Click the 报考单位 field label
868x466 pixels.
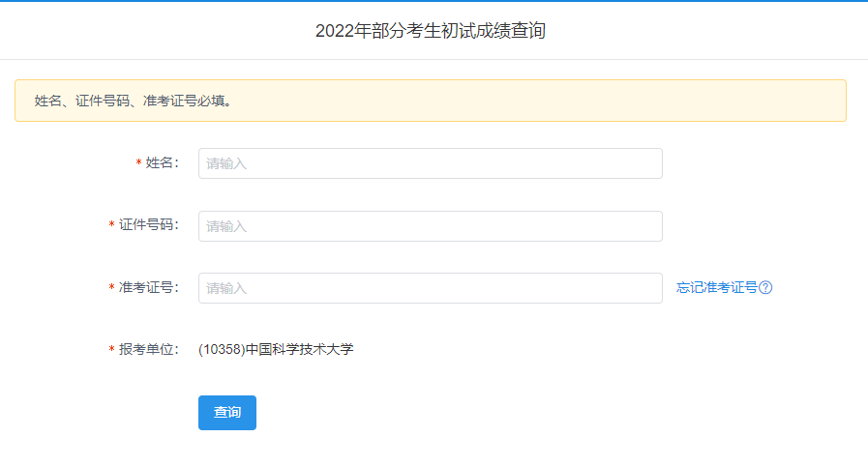pos(148,349)
